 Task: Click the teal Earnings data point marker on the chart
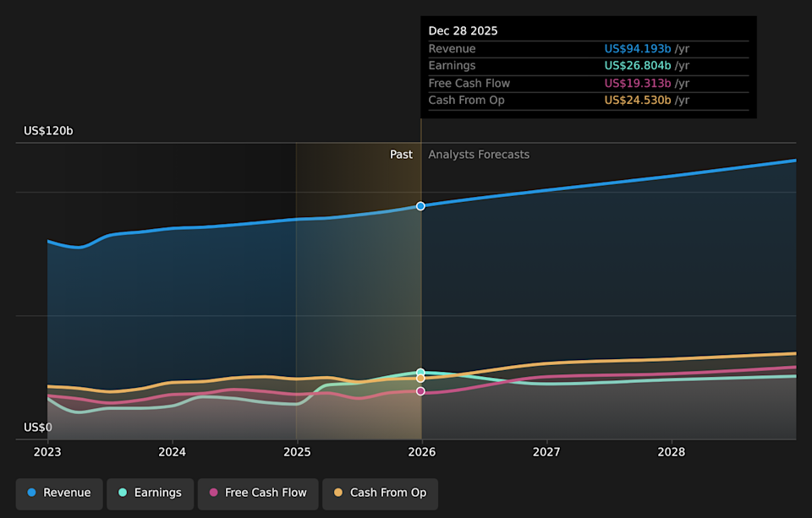pos(420,373)
